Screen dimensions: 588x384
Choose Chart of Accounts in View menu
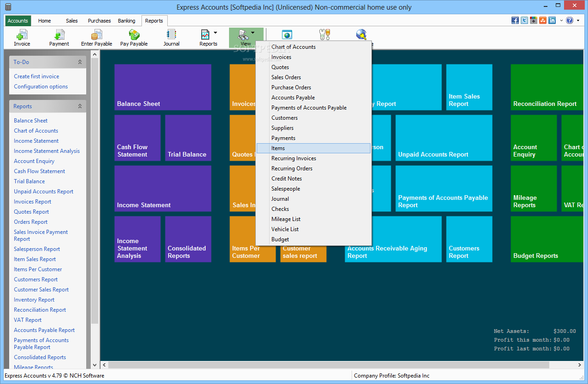(314, 47)
